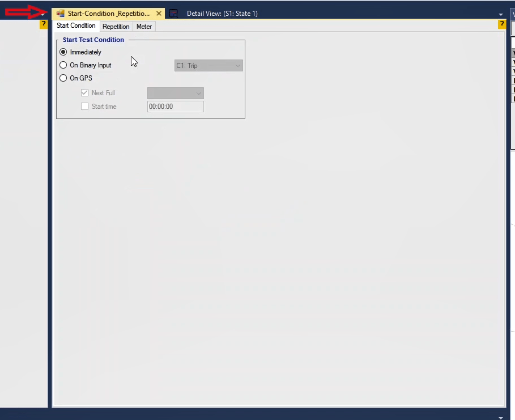Select the On Binary Input option
The height and width of the screenshot is (420, 515).
click(x=63, y=65)
